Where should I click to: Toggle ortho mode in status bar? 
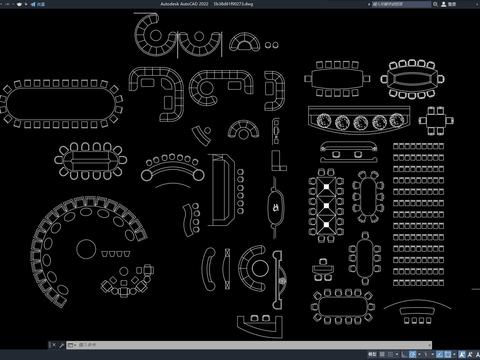pos(403,354)
